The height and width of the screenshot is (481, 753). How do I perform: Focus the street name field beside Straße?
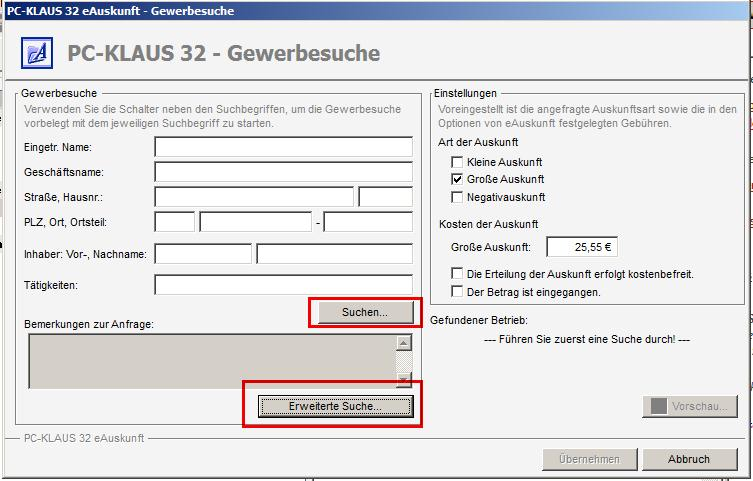[x=254, y=197]
